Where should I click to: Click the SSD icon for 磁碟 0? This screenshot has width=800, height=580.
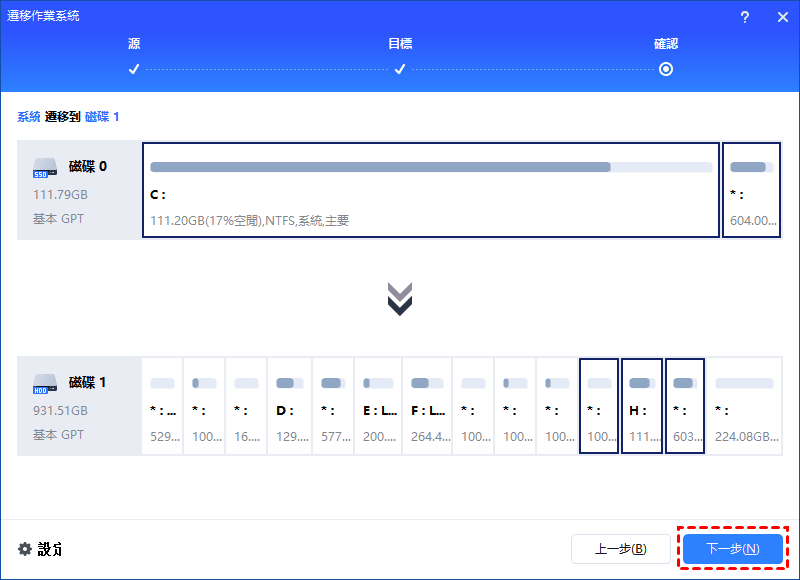(45, 167)
